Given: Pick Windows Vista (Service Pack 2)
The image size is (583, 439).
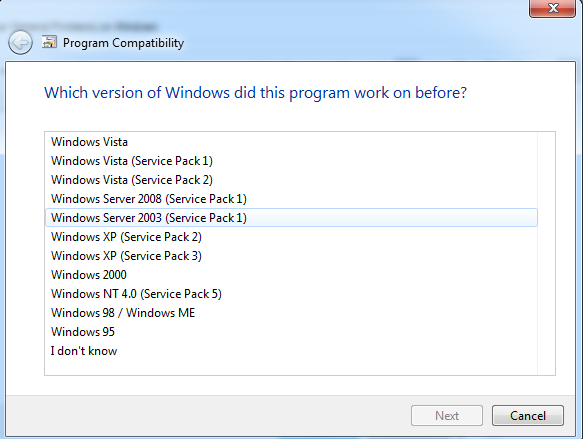Looking at the screenshot, I should [x=291, y=180].
